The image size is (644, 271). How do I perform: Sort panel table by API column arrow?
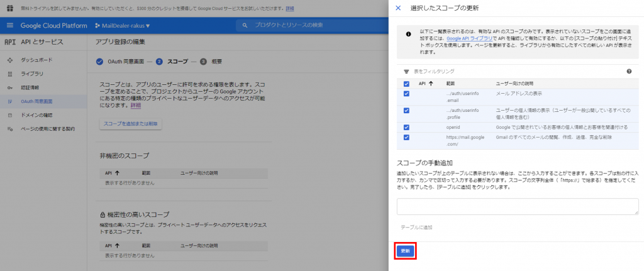[431, 84]
